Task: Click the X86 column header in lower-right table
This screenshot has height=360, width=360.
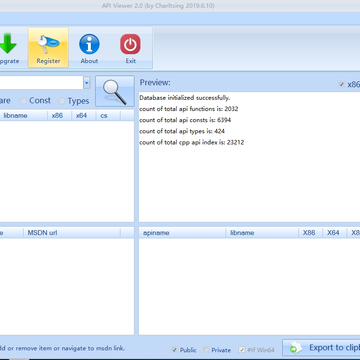Action: click(310, 233)
